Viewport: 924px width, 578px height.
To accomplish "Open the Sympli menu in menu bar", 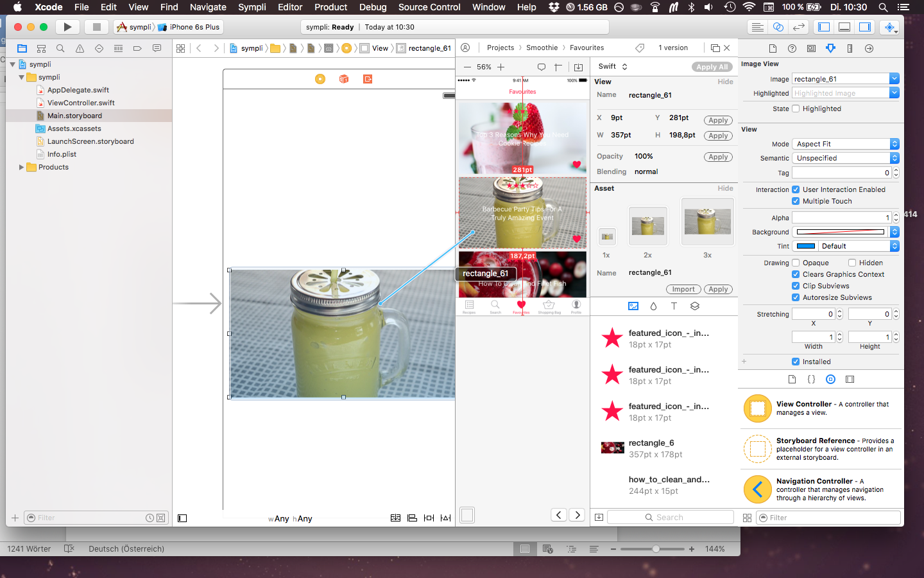I will pyautogui.click(x=252, y=7).
